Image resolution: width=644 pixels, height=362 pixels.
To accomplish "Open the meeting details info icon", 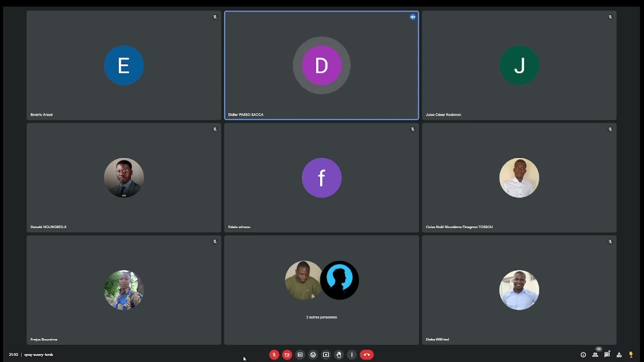I will (x=583, y=354).
